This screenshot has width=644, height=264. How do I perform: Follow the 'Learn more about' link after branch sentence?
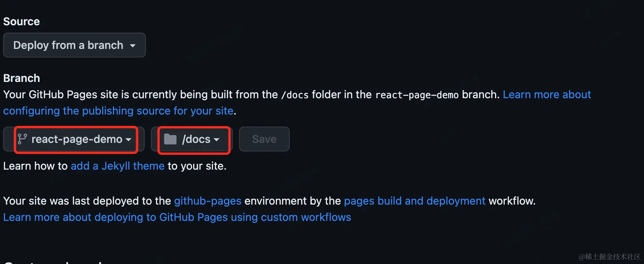pyautogui.click(x=547, y=94)
